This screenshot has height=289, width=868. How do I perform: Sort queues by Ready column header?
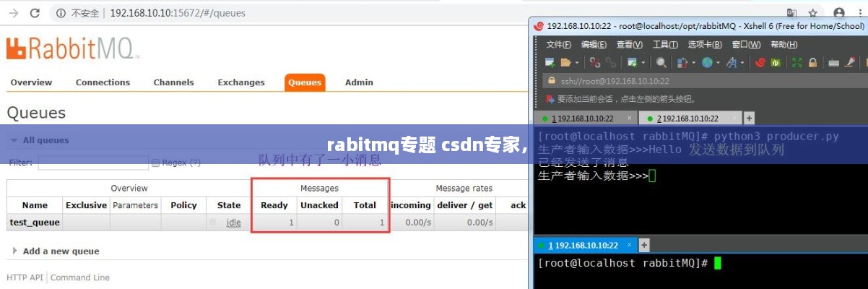coord(274,205)
